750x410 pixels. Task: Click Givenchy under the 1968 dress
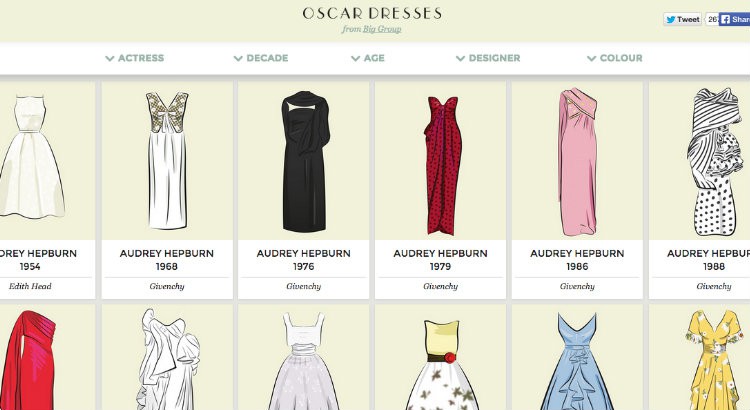167,286
